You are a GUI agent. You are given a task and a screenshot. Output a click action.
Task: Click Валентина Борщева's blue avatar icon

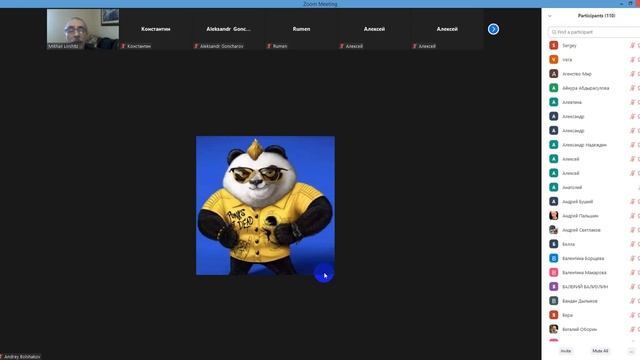click(553, 258)
